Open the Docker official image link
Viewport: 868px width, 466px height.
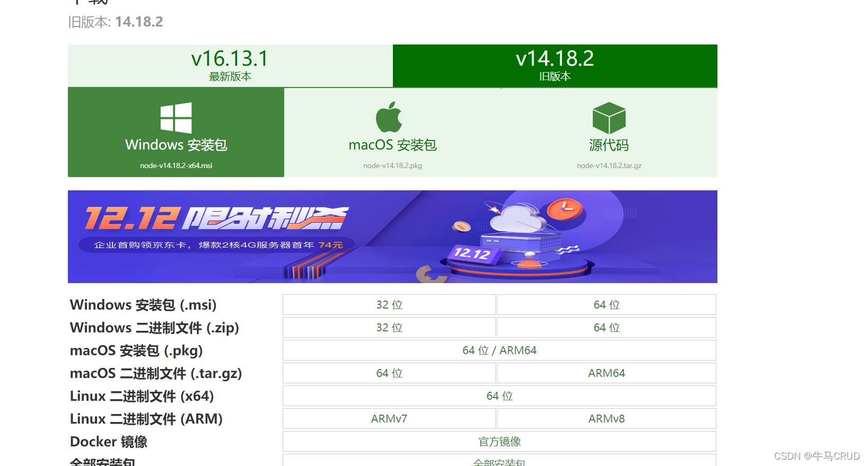tap(499, 442)
